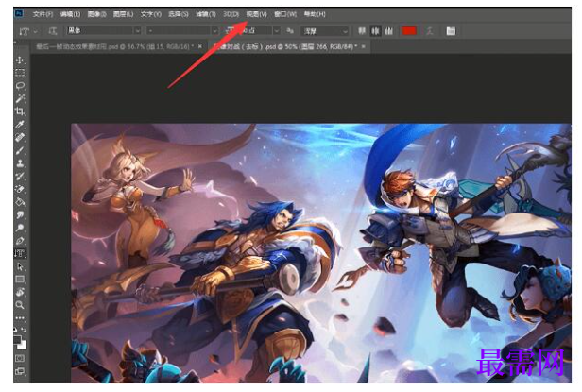The height and width of the screenshot is (392, 582).
Task: Open the warp text dialog
Action: pyautogui.click(x=430, y=31)
